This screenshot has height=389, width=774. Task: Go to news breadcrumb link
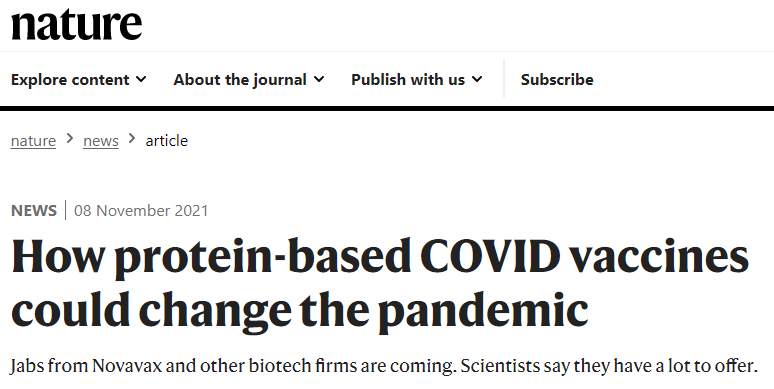tap(101, 141)
